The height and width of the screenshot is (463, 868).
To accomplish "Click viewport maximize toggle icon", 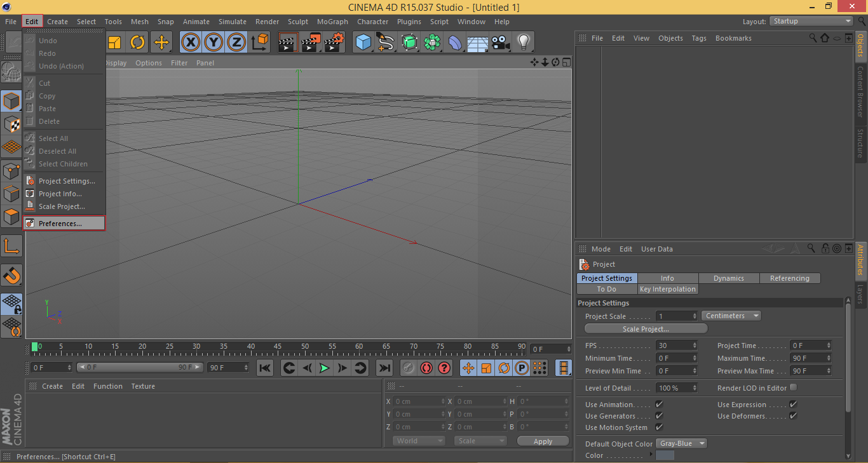I will 566,62.
